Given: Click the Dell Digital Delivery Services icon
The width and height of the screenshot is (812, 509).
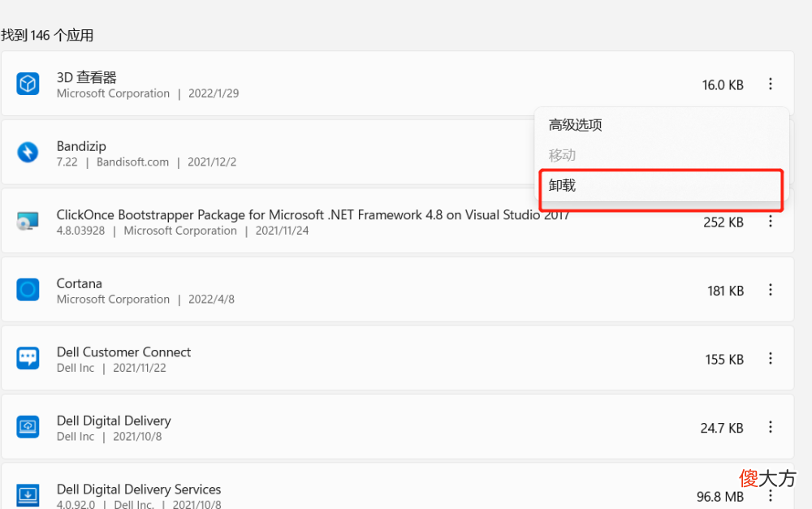Looking at the screenshot, I should 28,495.
